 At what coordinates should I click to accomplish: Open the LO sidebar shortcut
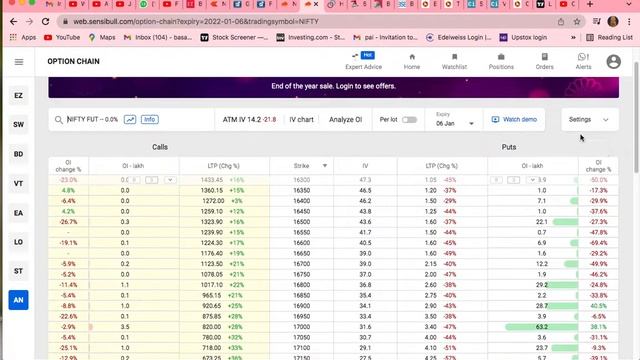point(18,242)
